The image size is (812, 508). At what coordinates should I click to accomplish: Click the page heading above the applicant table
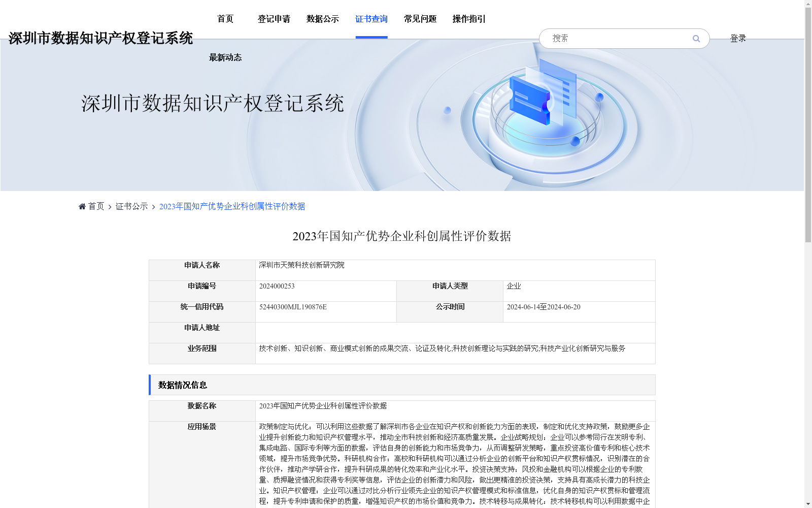402,236
